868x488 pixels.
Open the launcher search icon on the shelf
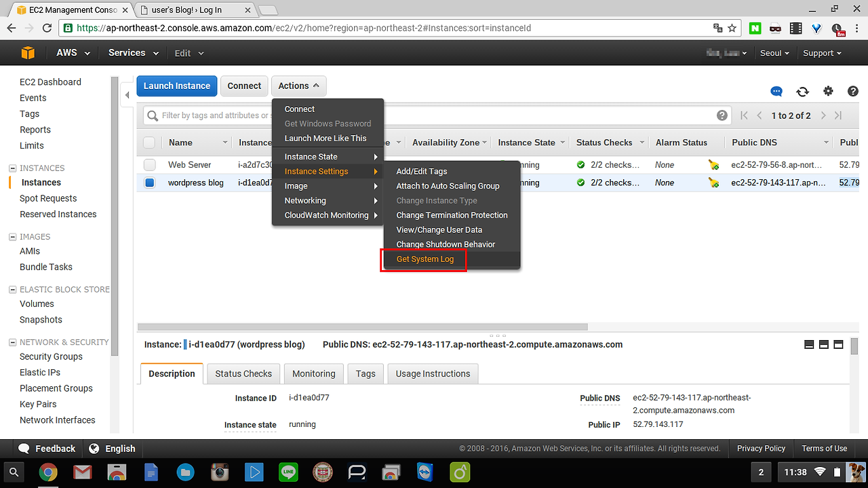click(x=14, y=472)
